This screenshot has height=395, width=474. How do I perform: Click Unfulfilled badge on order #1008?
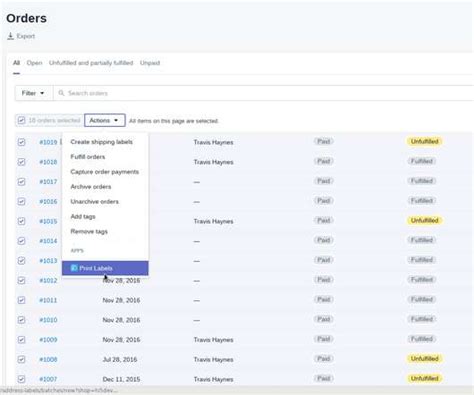[x=424, y=359]
